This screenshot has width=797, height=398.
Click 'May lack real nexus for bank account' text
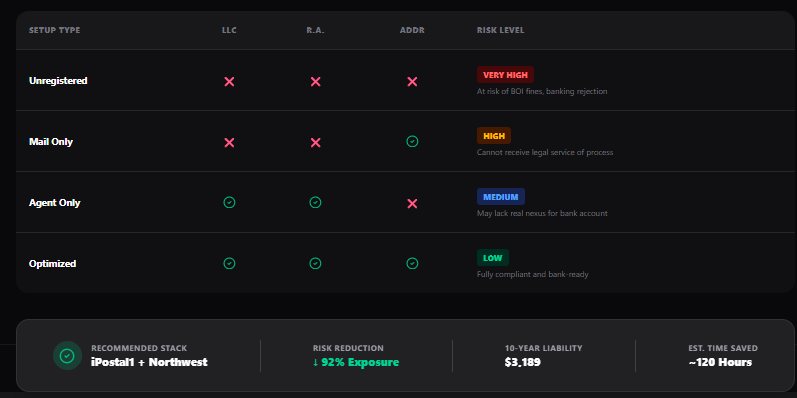tap(542, 213)
